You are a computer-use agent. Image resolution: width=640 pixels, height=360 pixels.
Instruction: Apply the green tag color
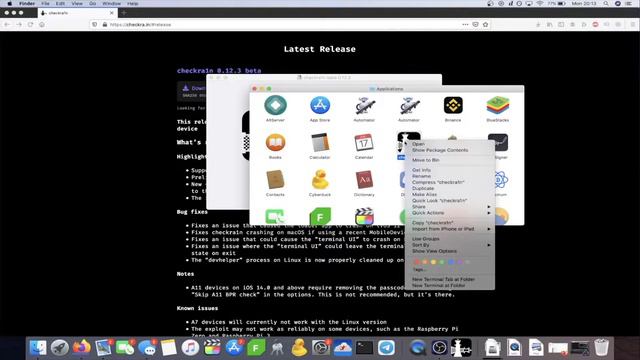(x=442, y=262)
